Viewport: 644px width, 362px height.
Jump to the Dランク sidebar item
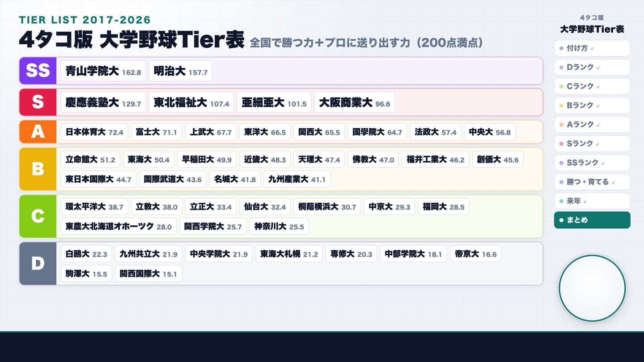tap(592, 67)
